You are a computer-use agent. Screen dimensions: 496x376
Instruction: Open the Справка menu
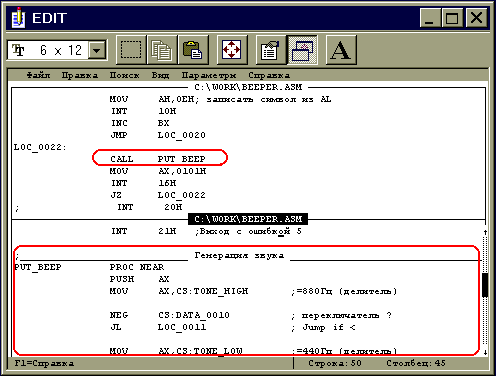click(269, 75)
